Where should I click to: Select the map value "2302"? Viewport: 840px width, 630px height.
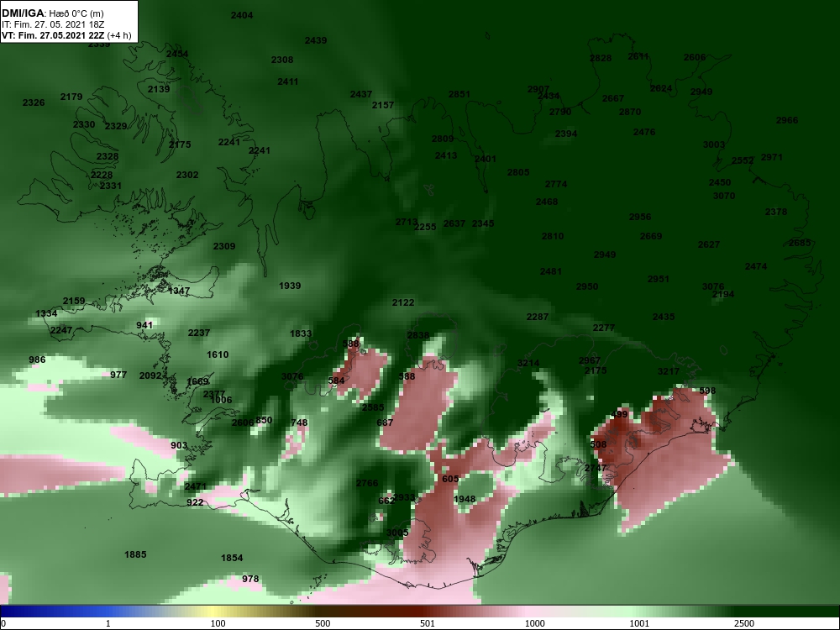click(187, 175)
